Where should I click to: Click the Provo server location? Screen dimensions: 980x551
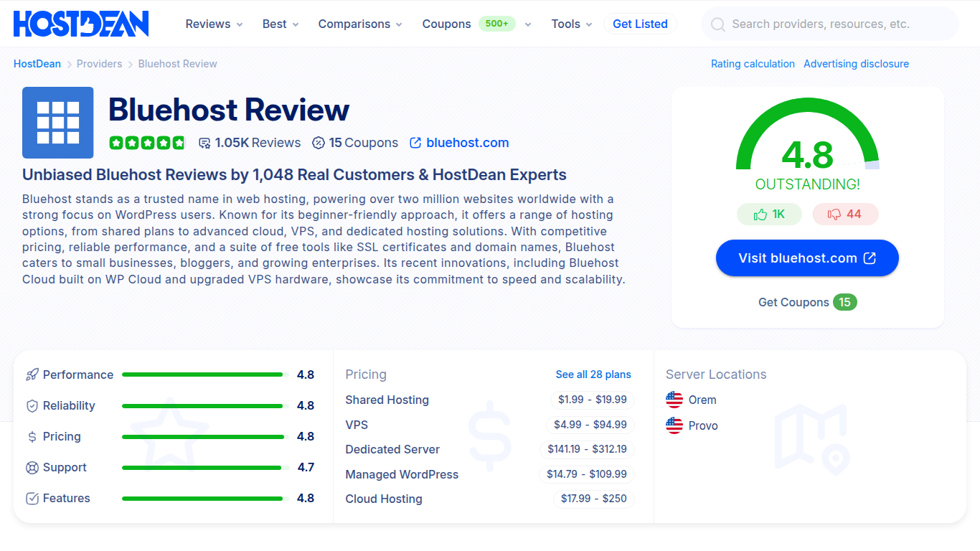(x=703, y=425)
